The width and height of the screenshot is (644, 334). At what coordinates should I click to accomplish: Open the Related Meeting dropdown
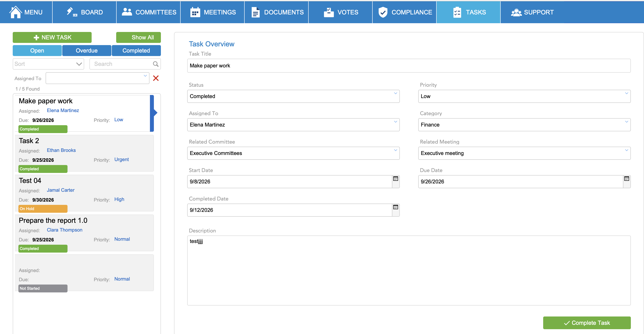[x=524, y=153]
